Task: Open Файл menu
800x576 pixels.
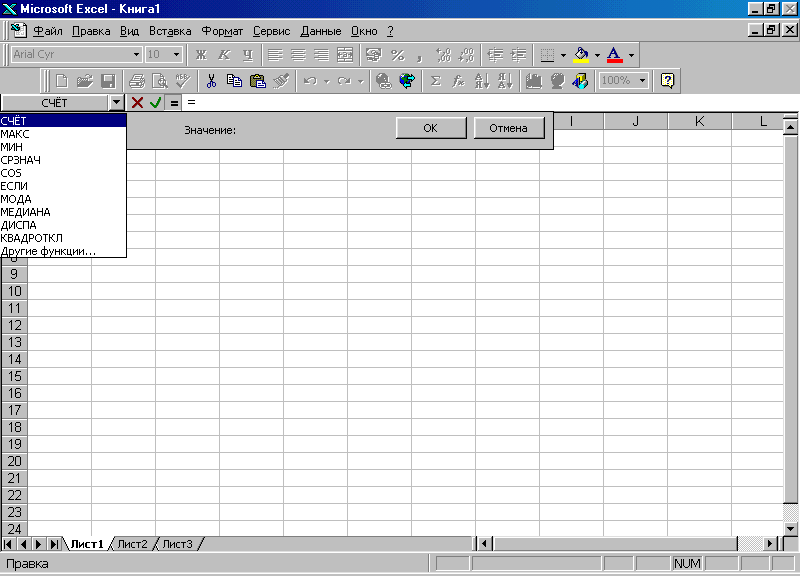Action: point(48,31)
